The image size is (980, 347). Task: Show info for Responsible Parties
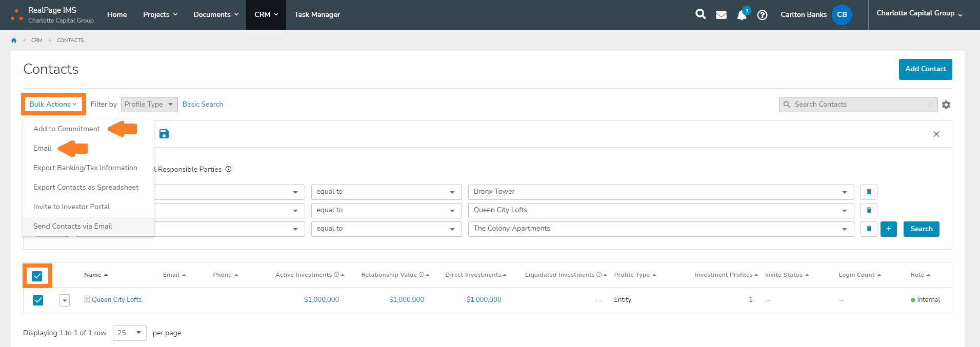pos(229,169)
